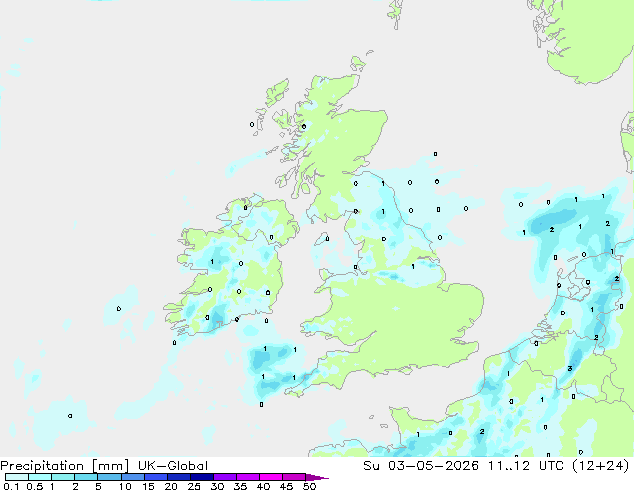Click the 2–5 mm legend swatch
This screenshot has width=634, height=490.
pos(86,477)
